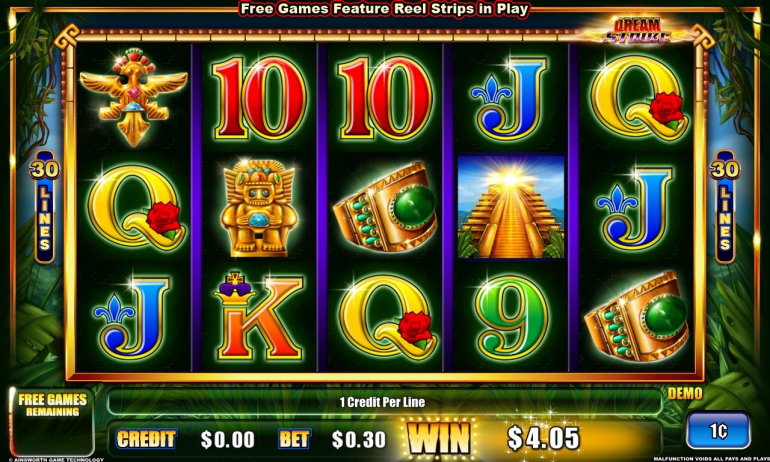This screenshot has height=462, width=770.
Task: Select the right 30 Lines indicator
Action: tap(725, 207)
